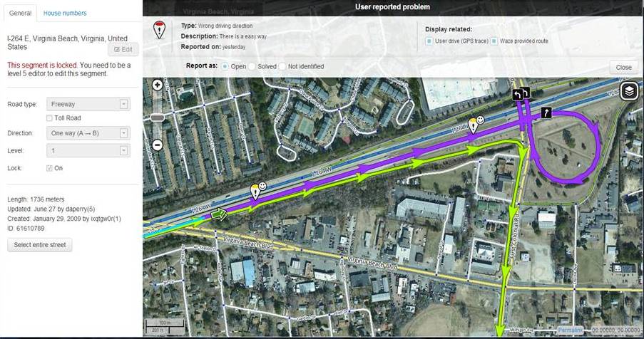This screenshot has height=339, width=644.
Task: Select the Solved radio option
Action: pyautogui.click(x=252, y=66)
